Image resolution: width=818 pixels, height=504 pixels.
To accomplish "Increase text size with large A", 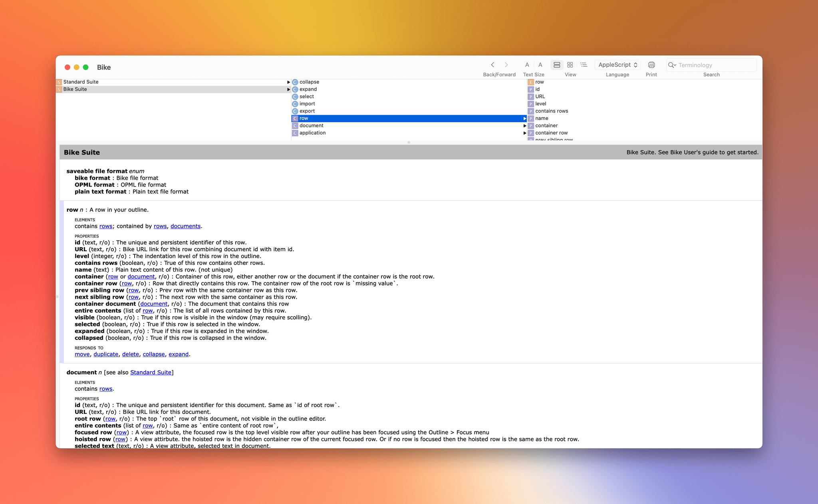I will 540,65.
